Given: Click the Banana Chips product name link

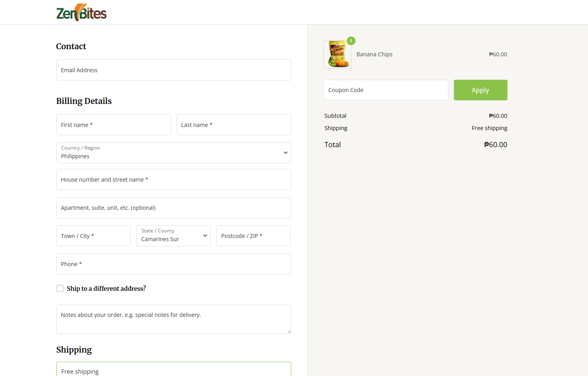Looking at the screenshot, I should [374, 54].
